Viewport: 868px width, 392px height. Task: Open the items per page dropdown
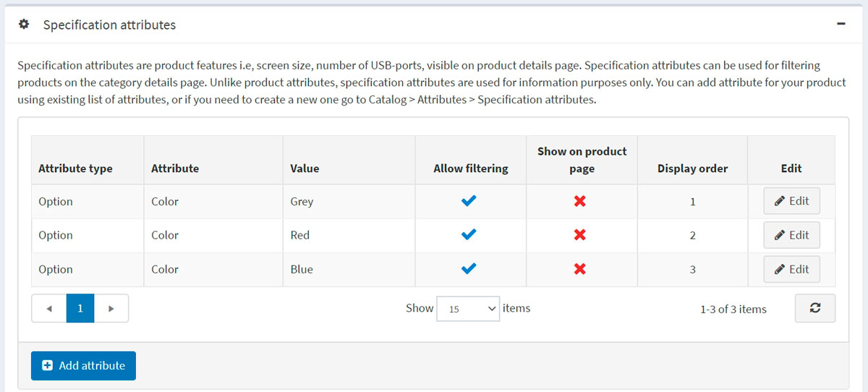[x=468, y=308]
